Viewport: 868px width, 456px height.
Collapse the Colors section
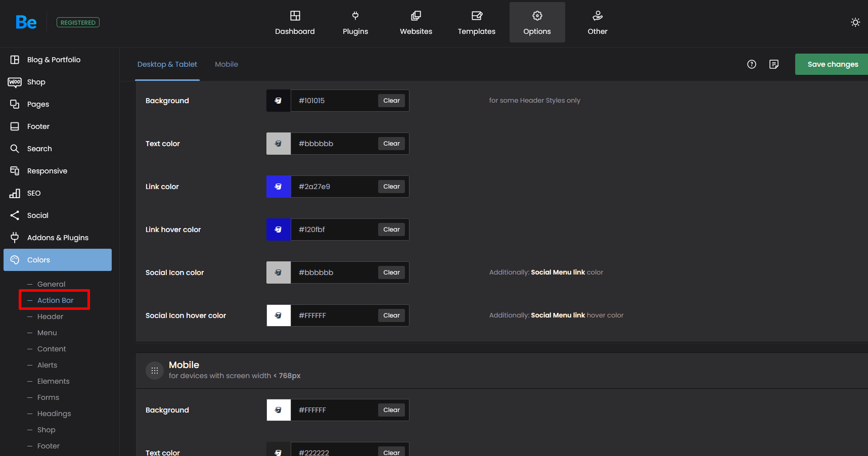58,260
